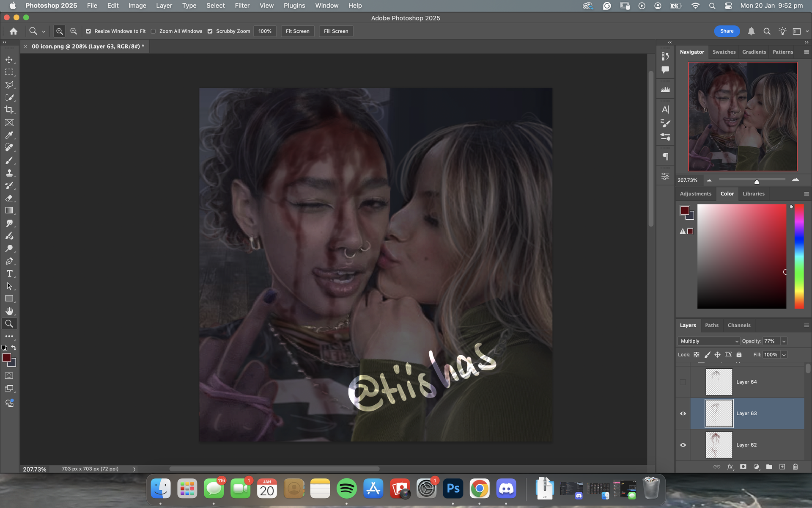Screen dimensions: 812x508
Task: Select the Eraser tool
Action: (x=9, y=198)
